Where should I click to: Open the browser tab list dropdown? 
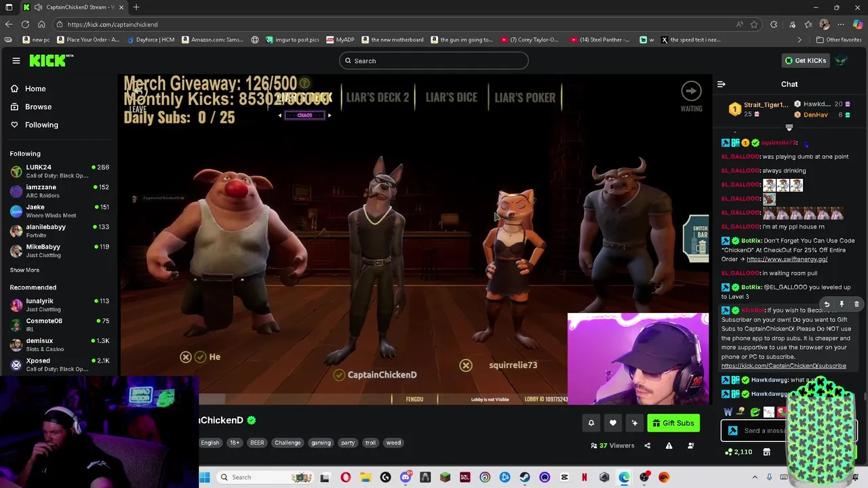[x=9, y=7]
